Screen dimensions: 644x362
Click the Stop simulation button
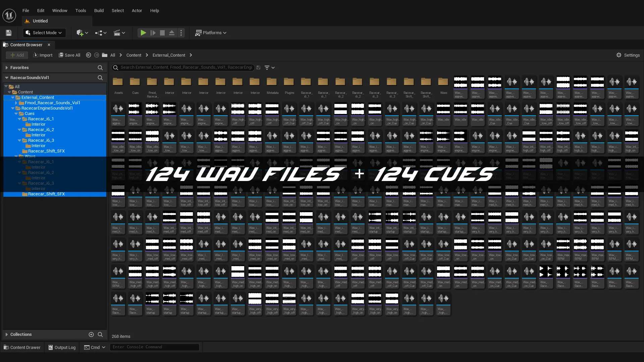tap(162, 33)
